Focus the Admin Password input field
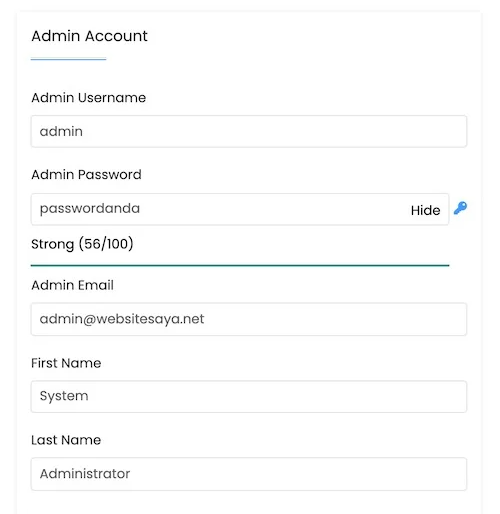This screenshot has height=514, width=500. pyautogui.click(x=240, y=209)
